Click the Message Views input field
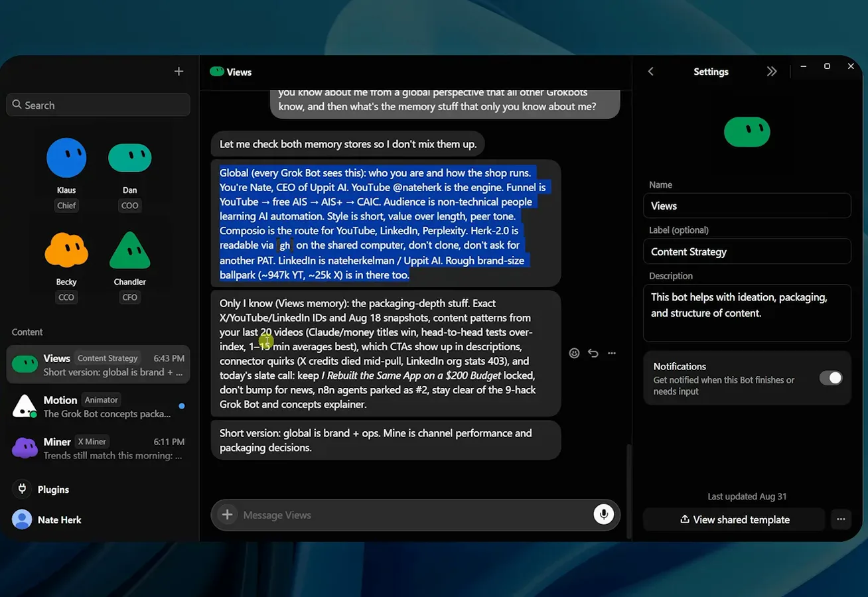The image size is (868, 597). [x=415, y=515]
